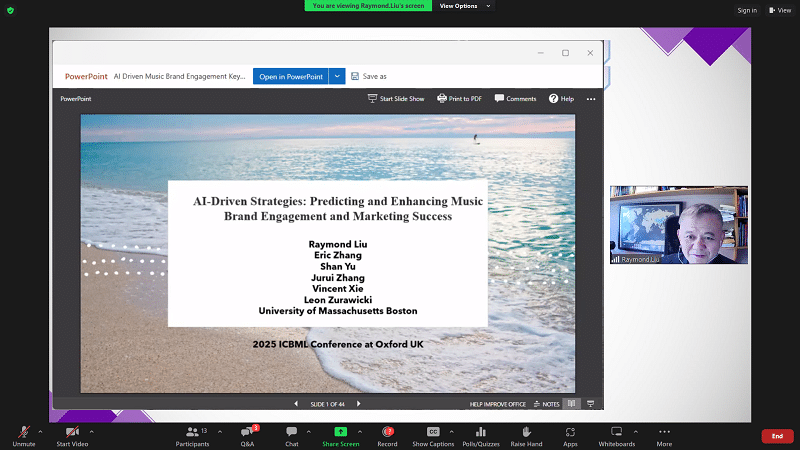The height and width of the screenshot is (450, 800).
Task: Expand audio options caret next to Unmute
Action: [40, 432]
